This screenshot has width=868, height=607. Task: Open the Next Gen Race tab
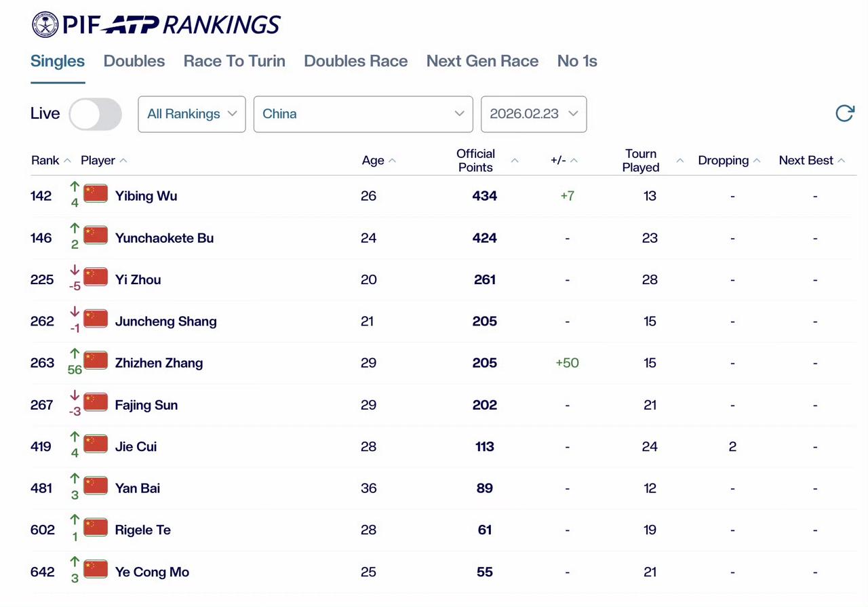pyautogui.click(x=482, y=61)
